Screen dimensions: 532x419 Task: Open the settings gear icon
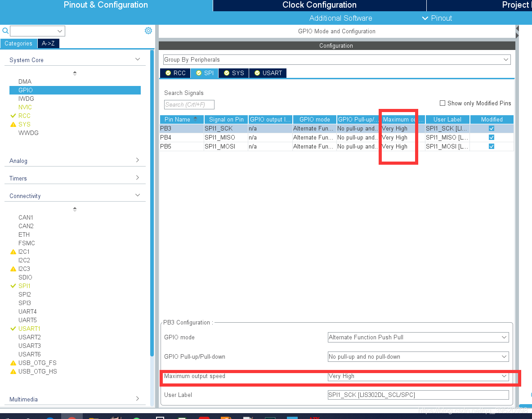pyautogui.click(x=148, y=31)
